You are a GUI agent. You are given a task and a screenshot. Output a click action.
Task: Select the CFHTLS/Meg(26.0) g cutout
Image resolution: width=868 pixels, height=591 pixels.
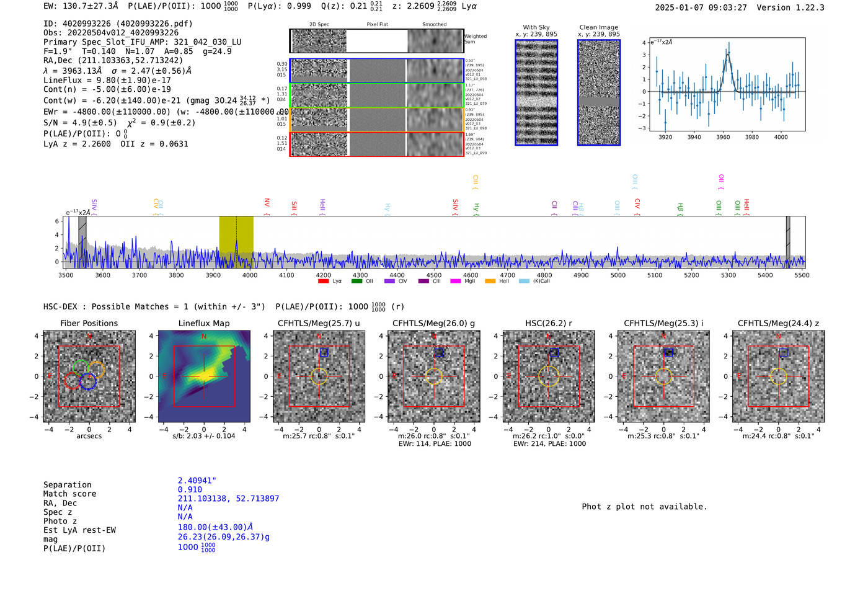tap(434, 376)
